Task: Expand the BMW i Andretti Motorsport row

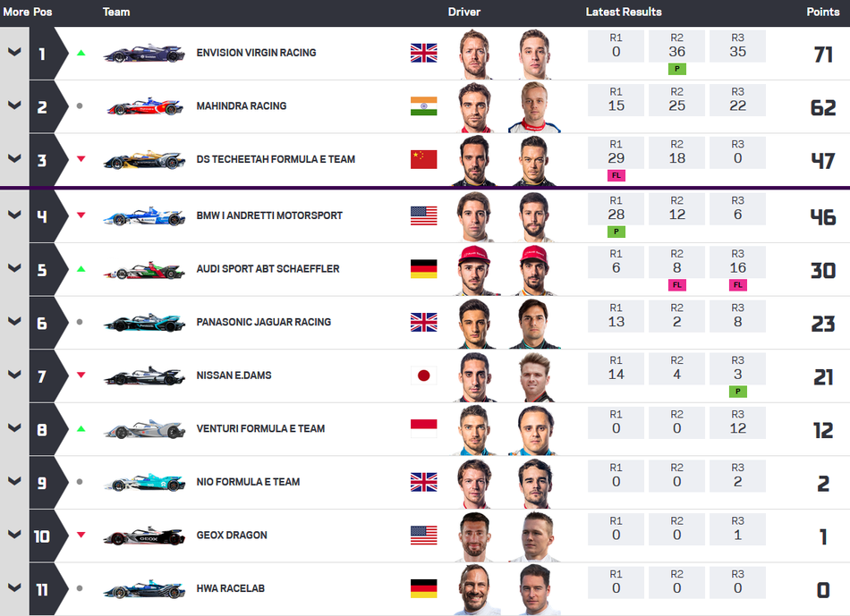Action: coord(14,215)
